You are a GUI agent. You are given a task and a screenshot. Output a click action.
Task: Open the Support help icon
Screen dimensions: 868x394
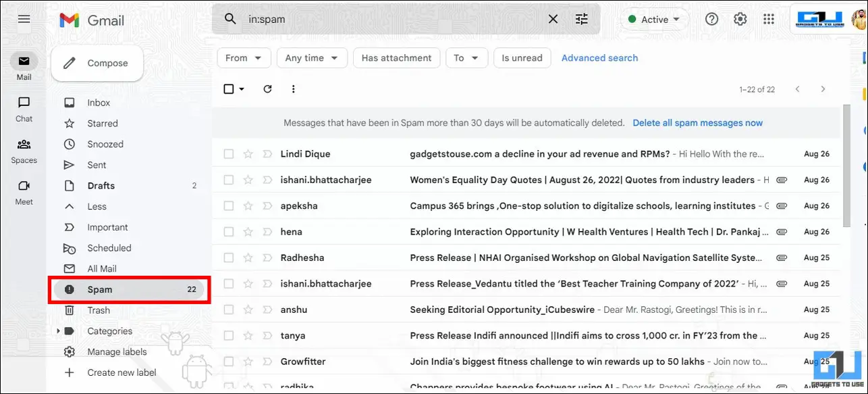coord(711,19)
